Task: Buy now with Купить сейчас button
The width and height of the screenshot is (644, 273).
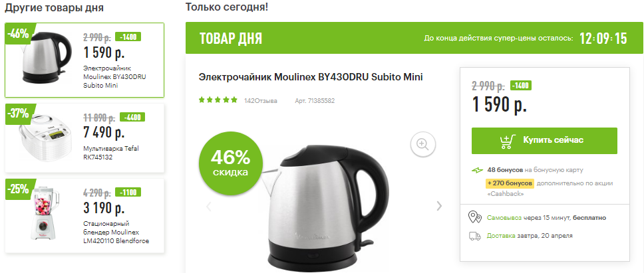Action: pyautogui.click(x=544, y=141)
